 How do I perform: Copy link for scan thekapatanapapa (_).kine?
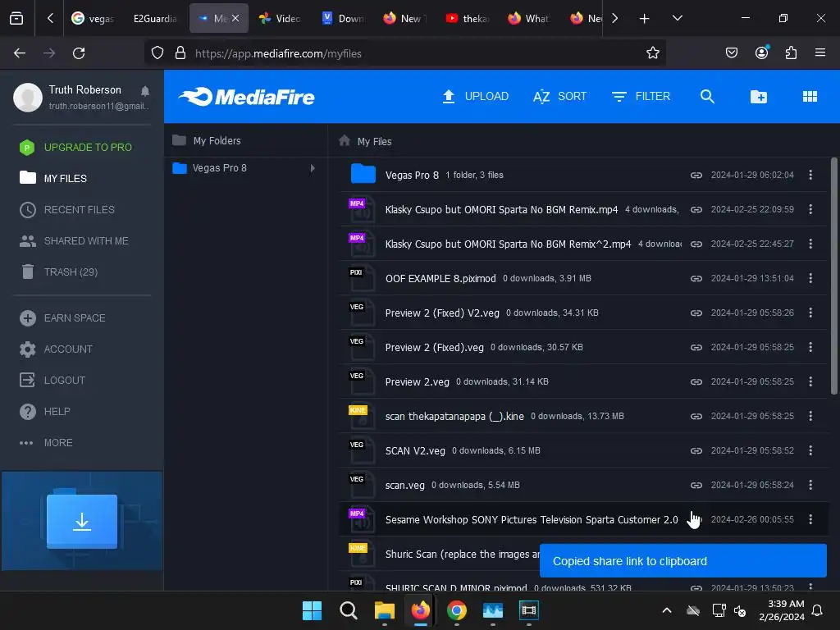pos(696,416)
